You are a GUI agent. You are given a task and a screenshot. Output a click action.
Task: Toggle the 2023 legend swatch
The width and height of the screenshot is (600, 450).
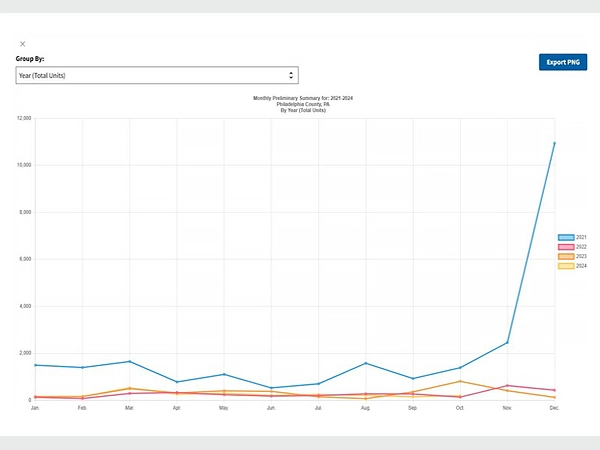point(566,256)
